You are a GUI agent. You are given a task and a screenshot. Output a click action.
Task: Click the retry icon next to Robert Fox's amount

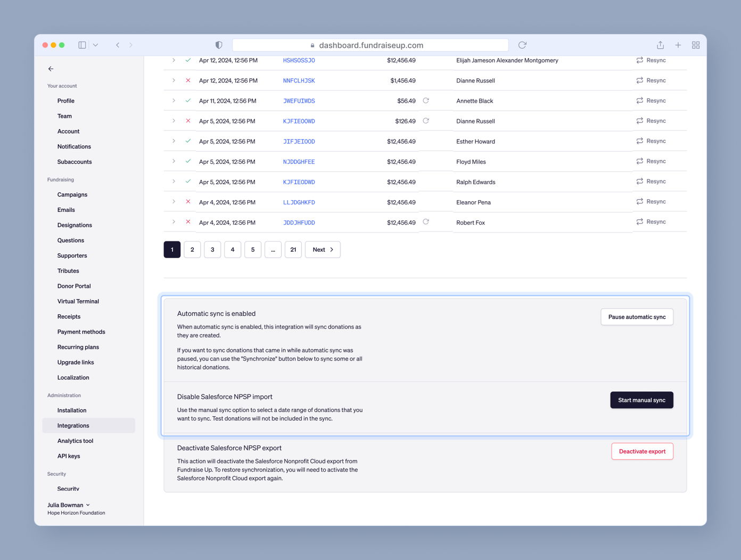pos(425,222)
